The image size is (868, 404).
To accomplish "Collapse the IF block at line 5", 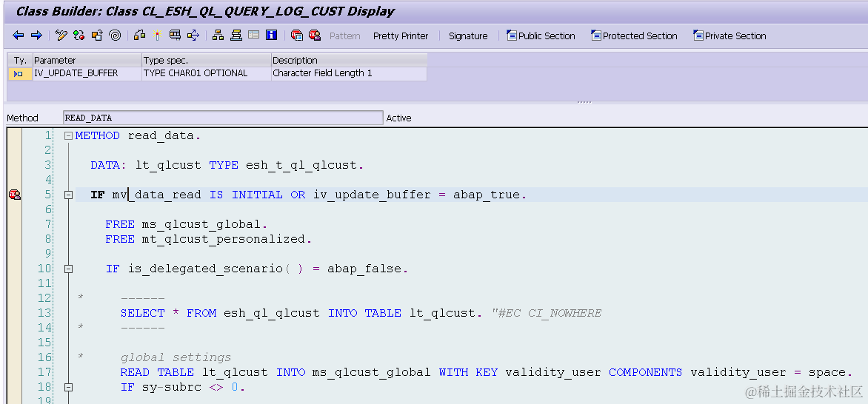I will 68,195.
